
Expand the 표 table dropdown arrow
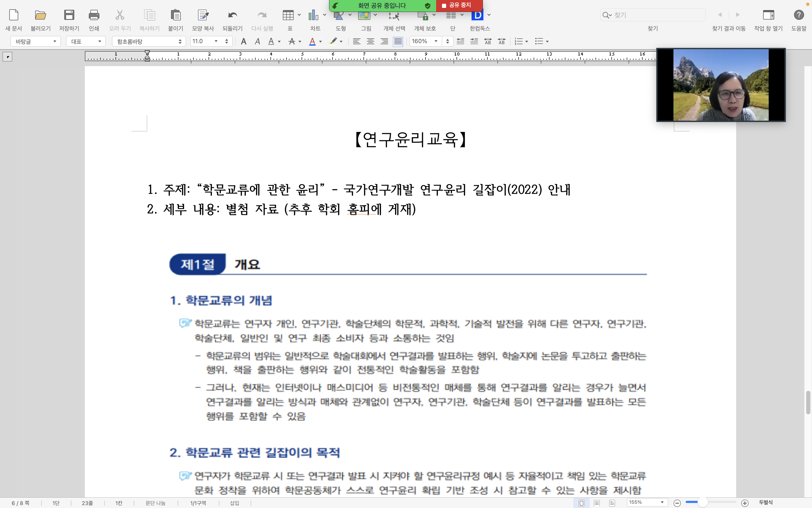point(299,15)
